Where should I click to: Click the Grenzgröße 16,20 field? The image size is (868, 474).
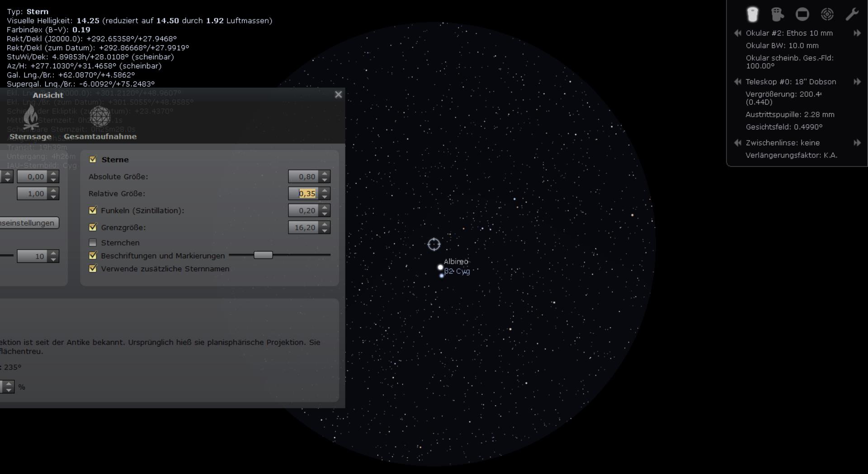coord(304,228)
